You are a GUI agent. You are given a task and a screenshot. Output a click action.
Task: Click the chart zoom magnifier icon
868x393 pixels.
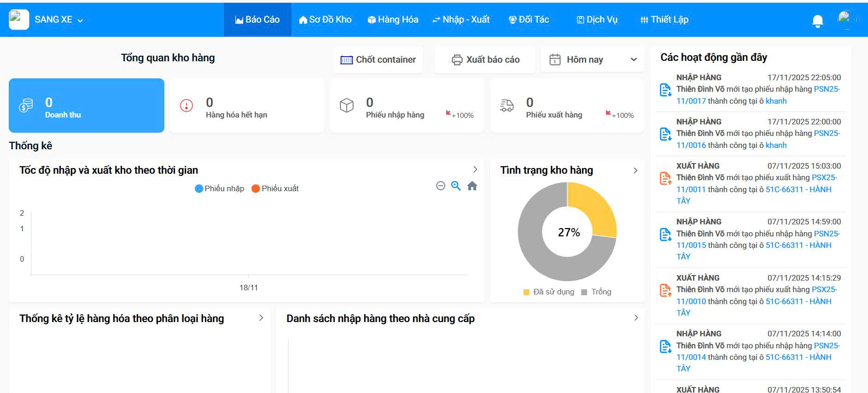click(456, 186)
